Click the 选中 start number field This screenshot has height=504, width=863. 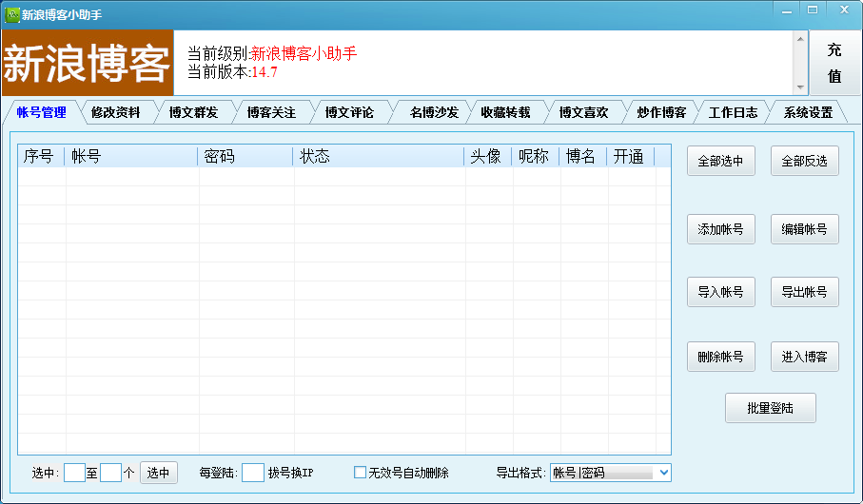coord(74,473)
